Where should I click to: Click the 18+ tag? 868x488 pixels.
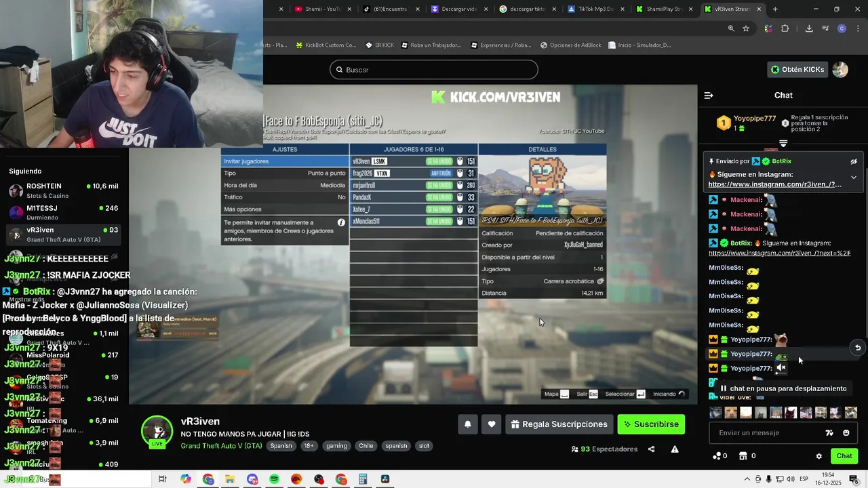[309, 446]
